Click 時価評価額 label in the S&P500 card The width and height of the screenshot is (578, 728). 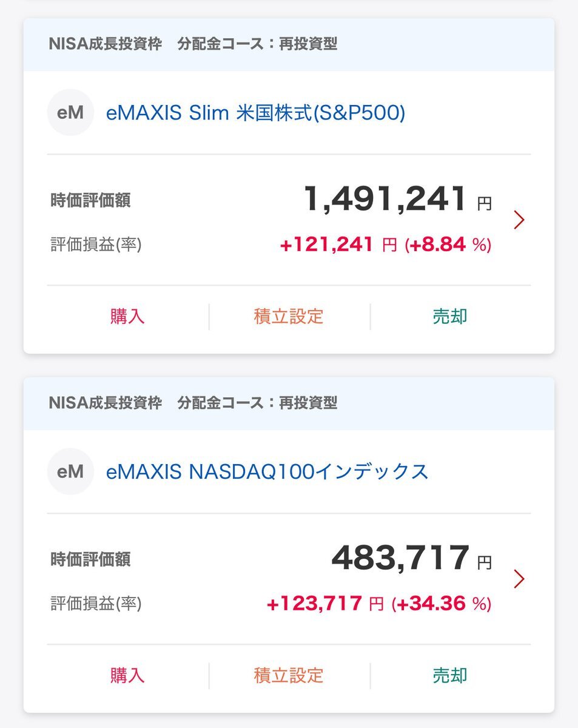pos(90,201)
